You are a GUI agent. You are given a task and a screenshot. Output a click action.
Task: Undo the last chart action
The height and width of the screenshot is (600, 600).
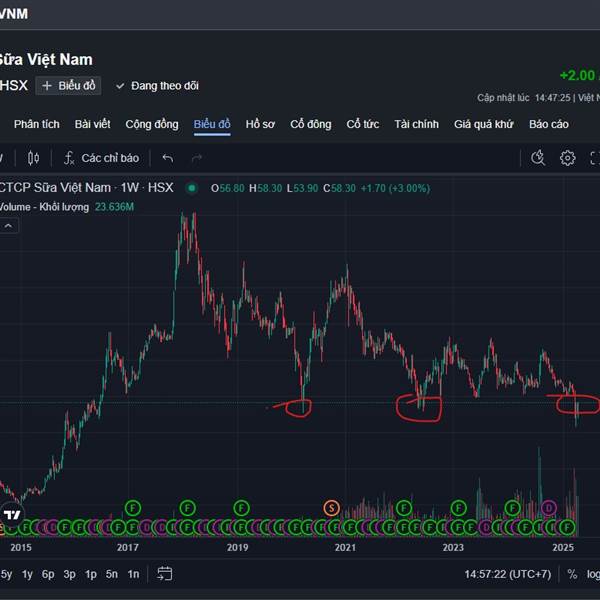point(168,158)
